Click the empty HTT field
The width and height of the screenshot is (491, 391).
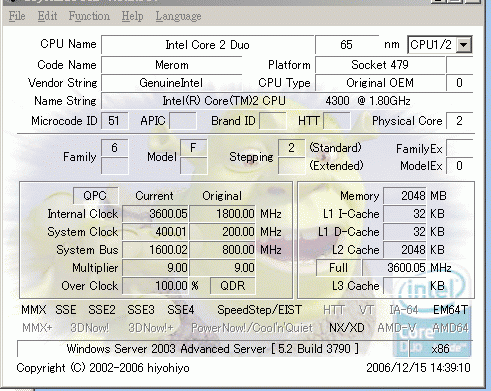337,121
